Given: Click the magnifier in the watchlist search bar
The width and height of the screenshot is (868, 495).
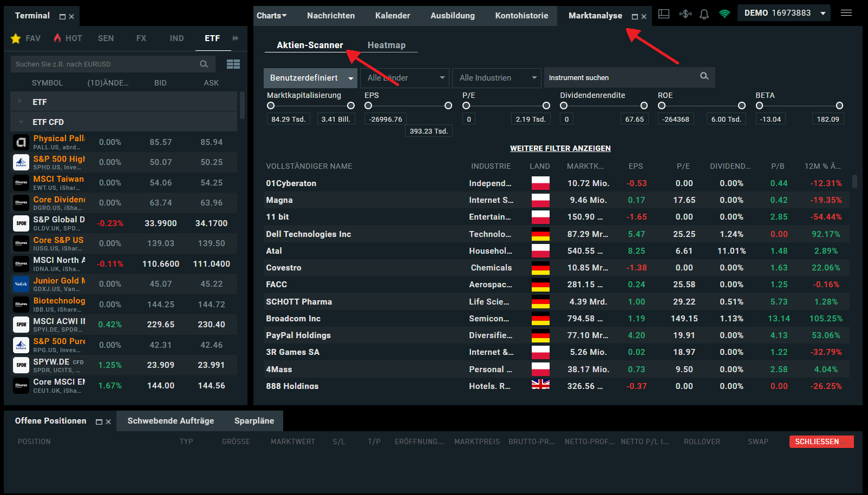Looking at the screenshot, I should [204, 64].
